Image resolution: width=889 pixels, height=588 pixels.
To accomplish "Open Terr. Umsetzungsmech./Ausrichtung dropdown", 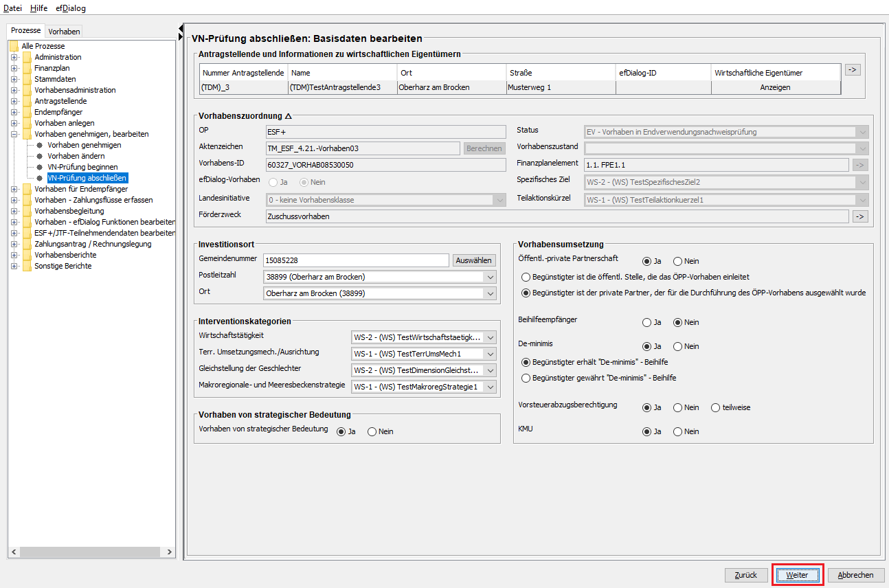I will point(489,354).
